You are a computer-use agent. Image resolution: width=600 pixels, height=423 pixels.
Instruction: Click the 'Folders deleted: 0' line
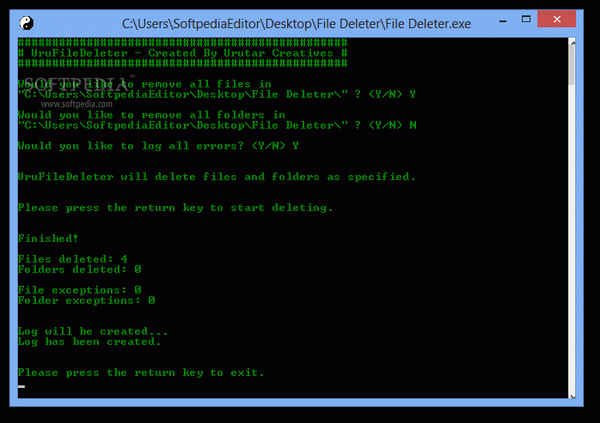[x=80, y=269]
